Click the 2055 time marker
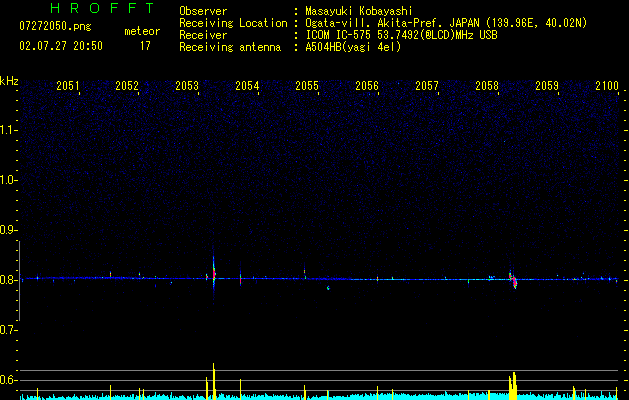629x400 pixels. coord(307,85)
